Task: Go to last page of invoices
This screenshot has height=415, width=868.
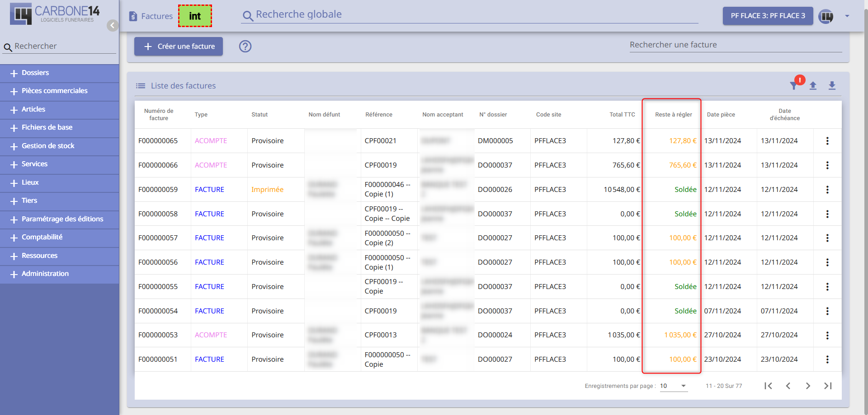Action: tap(828, 386)
